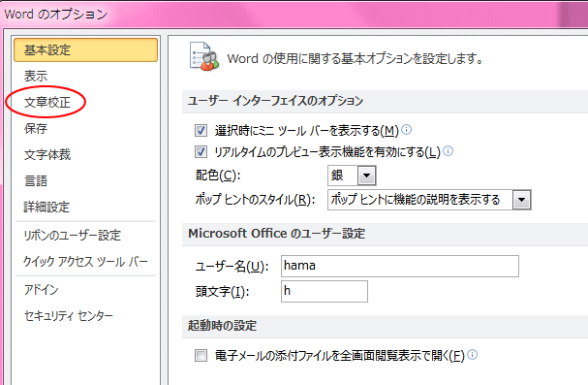
Task: Select the アドイン category
Action: point(42,289)
